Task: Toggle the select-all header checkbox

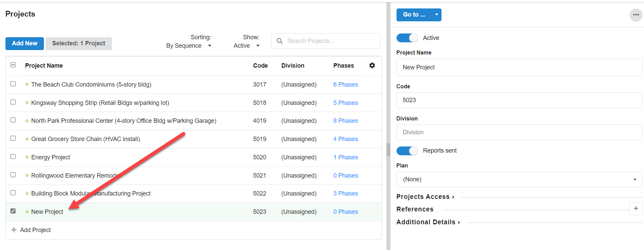Action: 13,65
